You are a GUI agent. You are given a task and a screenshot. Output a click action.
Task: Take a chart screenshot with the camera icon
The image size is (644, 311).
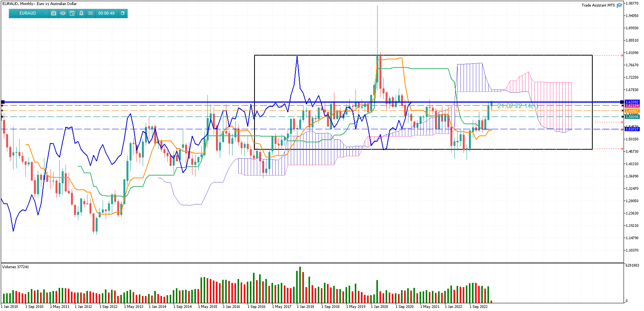pyautogui.click(x=54, y=13)
